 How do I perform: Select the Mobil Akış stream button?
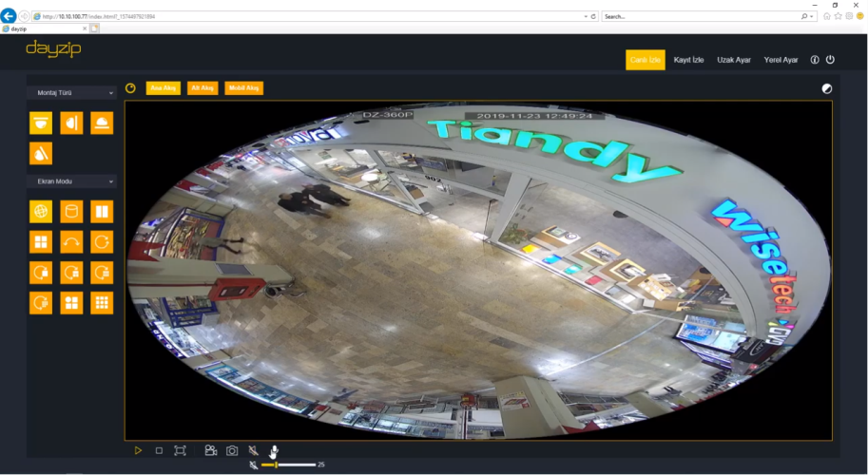click(x=243, y=88)
